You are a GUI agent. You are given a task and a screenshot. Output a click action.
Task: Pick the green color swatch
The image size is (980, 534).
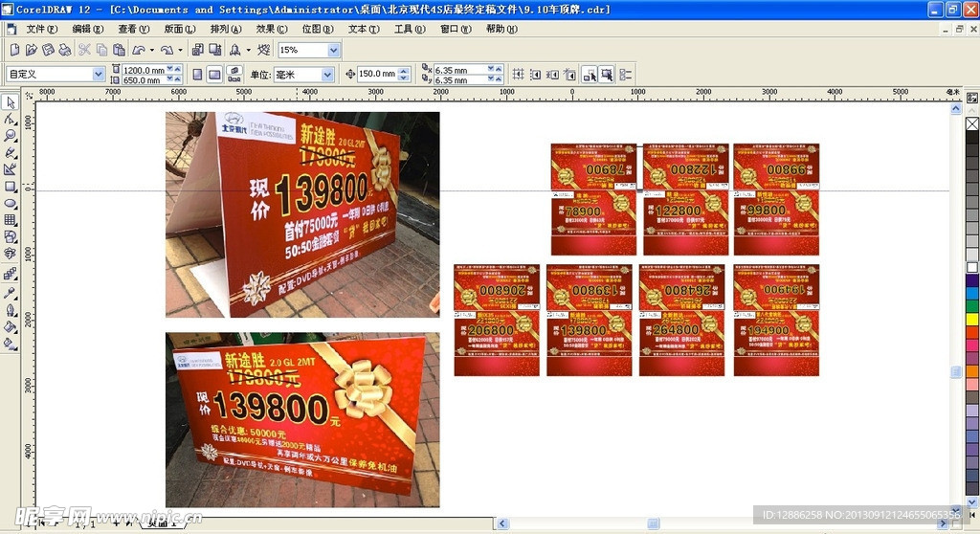(972, 306)
